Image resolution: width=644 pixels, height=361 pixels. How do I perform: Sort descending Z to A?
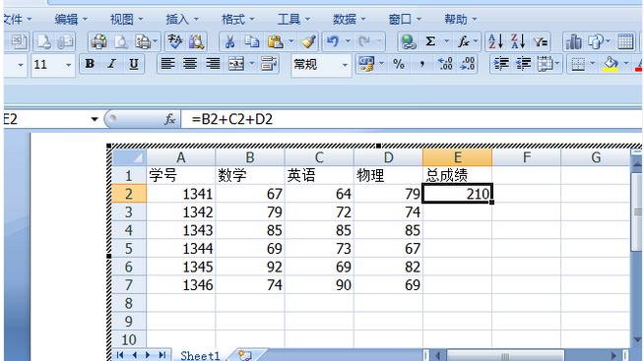(518, 41)
